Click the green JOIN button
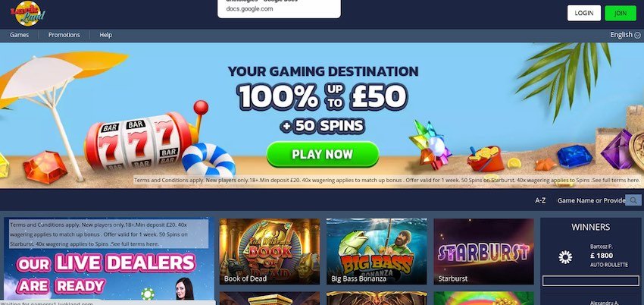Viewport: 644px width, 305px height. point(621,13)
